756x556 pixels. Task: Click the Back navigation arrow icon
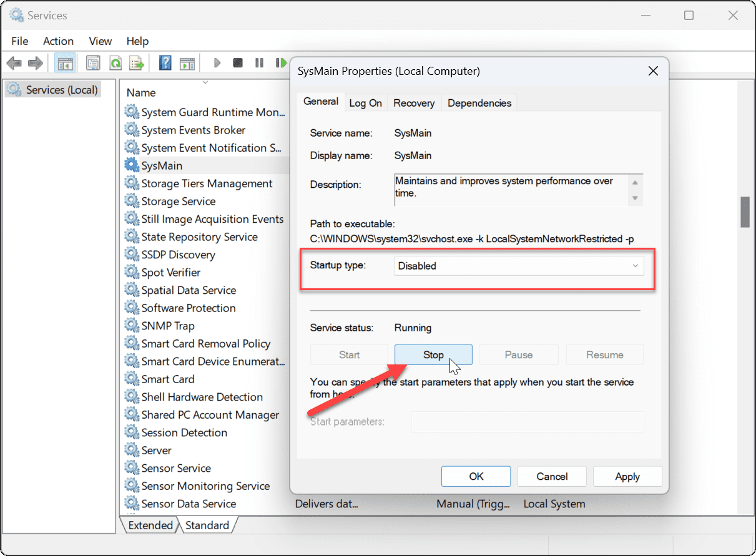pos(14,62)
